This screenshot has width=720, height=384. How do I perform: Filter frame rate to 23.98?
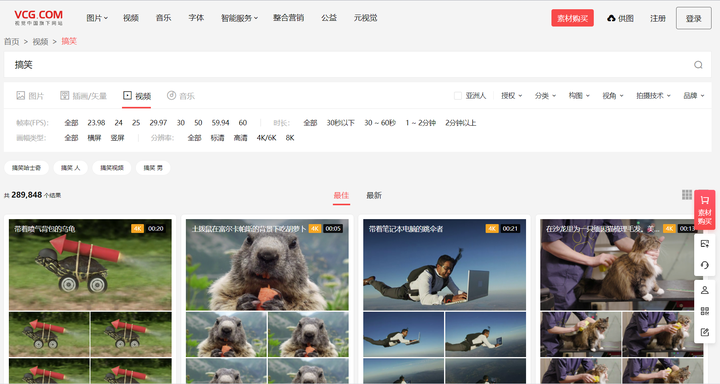pos(96,123)
